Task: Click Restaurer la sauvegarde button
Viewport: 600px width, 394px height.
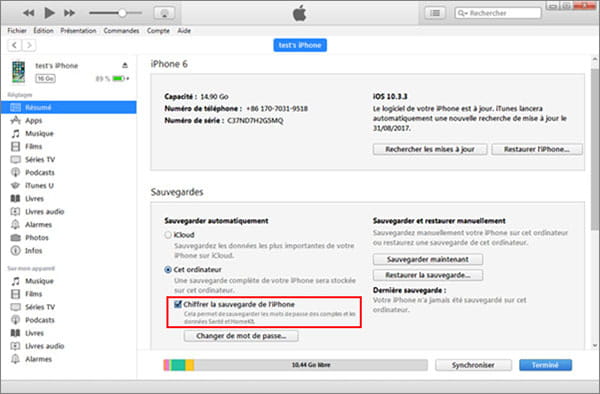Action: (428, 275)
